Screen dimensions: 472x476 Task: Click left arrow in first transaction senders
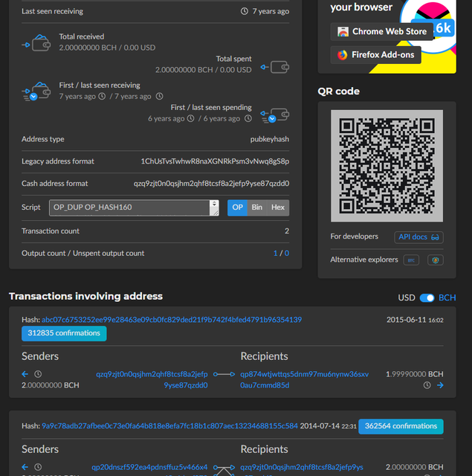[25, 374]
